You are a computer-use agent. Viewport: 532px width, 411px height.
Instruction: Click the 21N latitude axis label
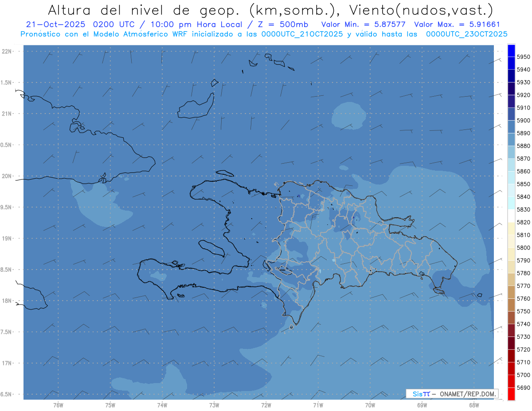[x=6, y=114]
